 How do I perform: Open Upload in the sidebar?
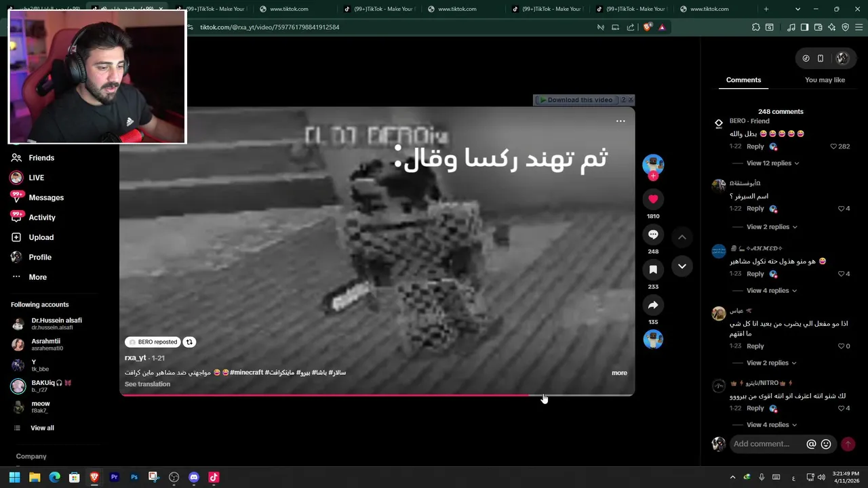pyautogui.click(x=41, y=237)
